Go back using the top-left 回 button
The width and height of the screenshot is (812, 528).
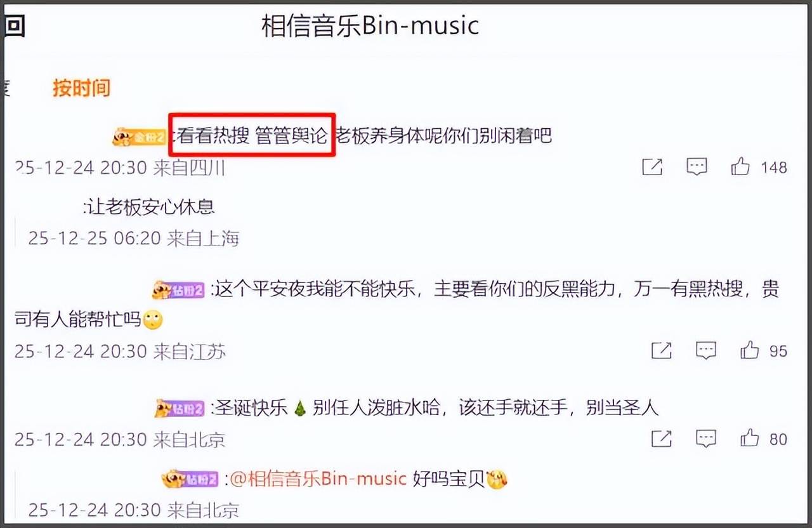(14, 27)
